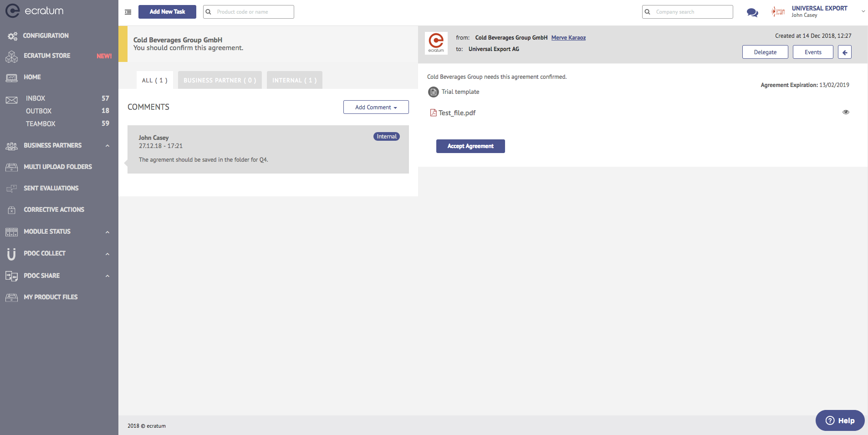Click the Accept Agreement button
The width and height of the screenshot is (868, 435).
click(x=470, y=146)
